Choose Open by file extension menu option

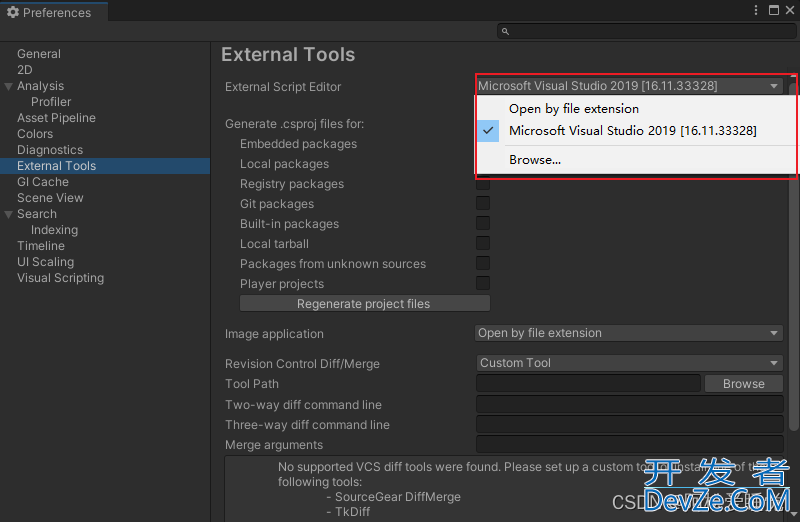point(574,109)
